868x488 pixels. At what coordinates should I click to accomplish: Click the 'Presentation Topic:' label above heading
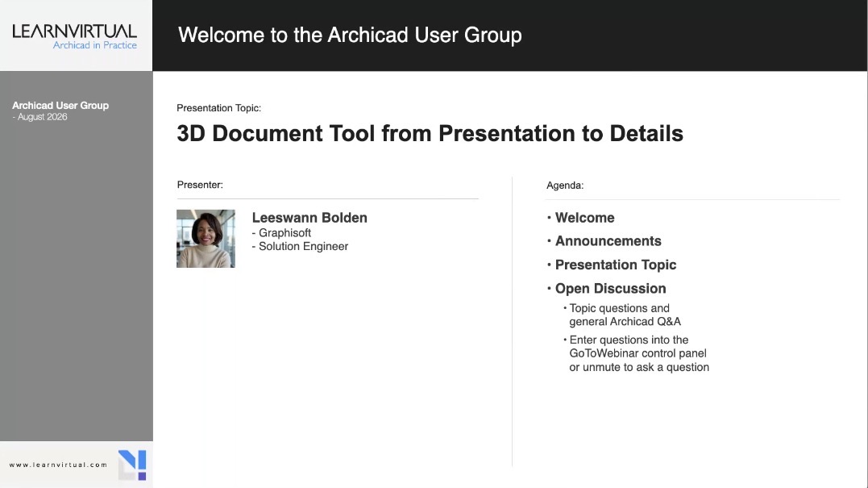click(x=218, y=108)
